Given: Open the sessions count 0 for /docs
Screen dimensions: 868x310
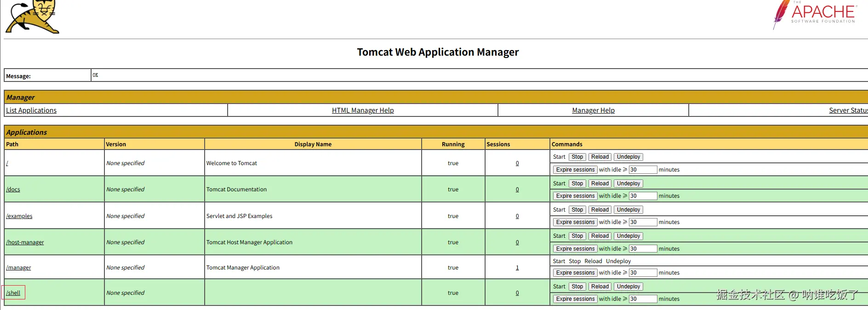Looking at the screenshot, I should point(517,189).
